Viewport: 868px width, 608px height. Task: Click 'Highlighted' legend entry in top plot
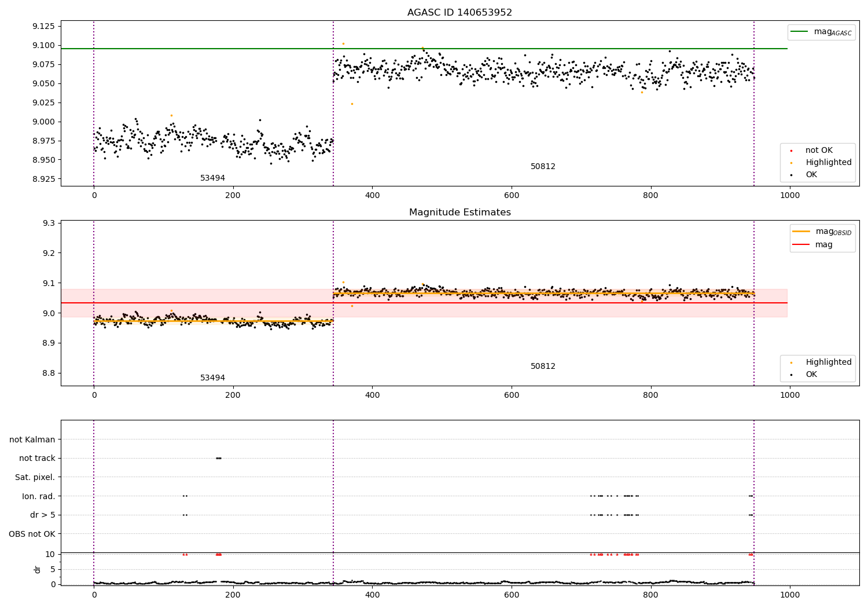[828, 162]
